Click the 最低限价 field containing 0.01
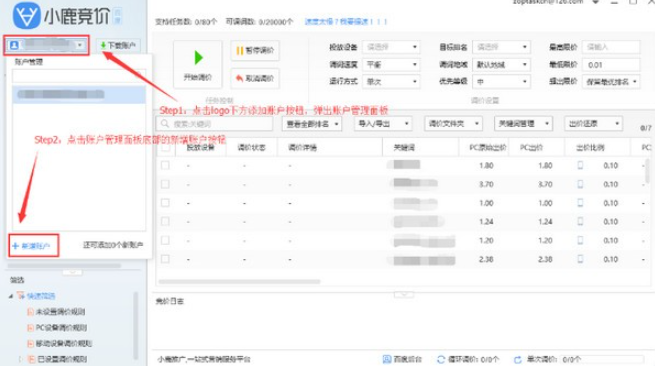 (611, 64)
